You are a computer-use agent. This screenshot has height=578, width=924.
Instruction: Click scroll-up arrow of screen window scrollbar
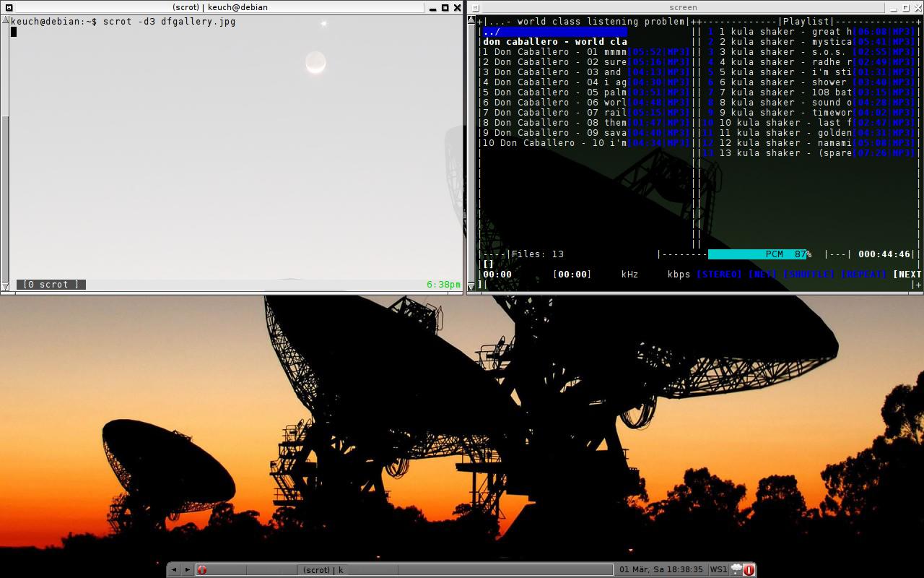tap(471, 21)
